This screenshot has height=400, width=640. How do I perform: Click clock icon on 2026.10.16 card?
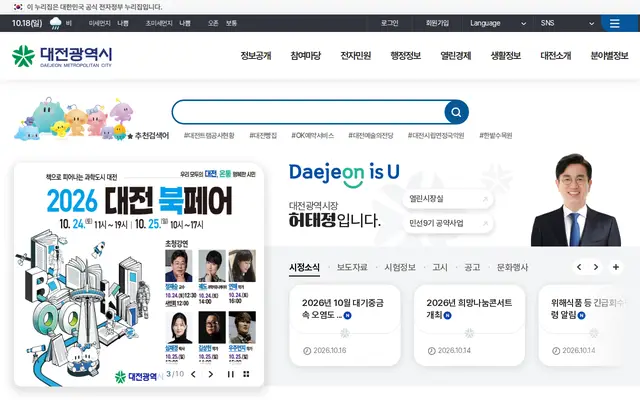(x=307, y=351)
